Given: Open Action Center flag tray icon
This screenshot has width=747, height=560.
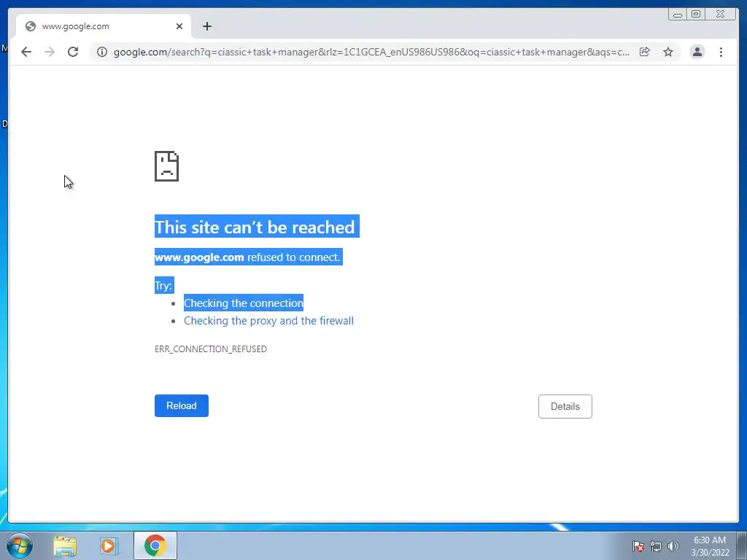Looking at the screenshot, I should coord(638,546).
